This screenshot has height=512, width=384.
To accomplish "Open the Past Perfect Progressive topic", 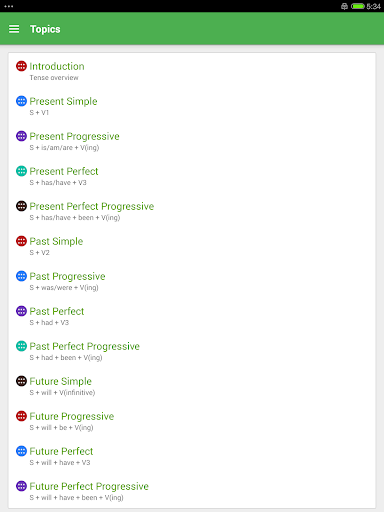I will coord(192,351).
